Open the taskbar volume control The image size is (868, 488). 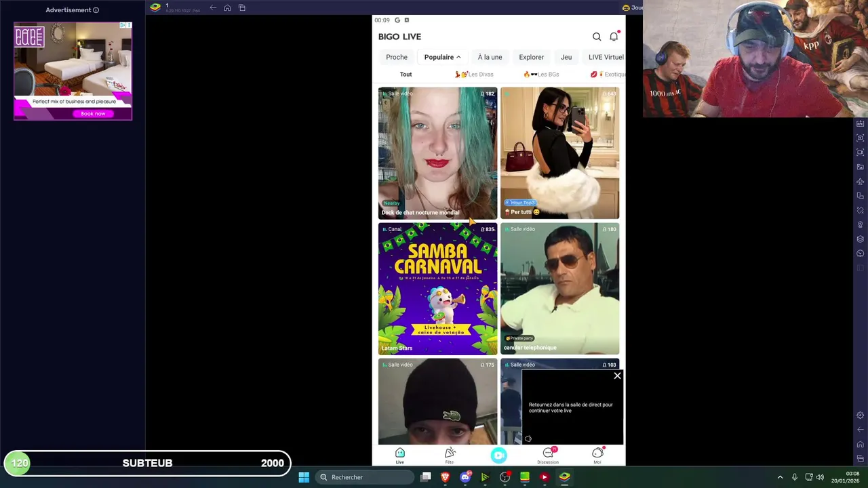tap(821, 477)
